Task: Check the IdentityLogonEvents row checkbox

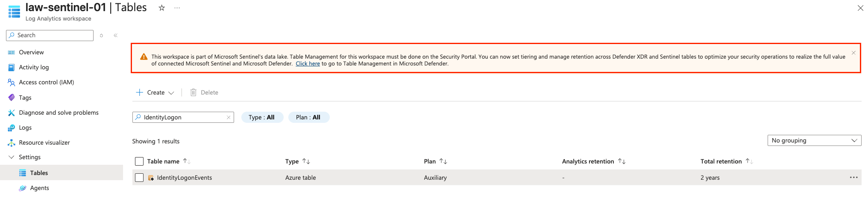Action: pos(139,178)
